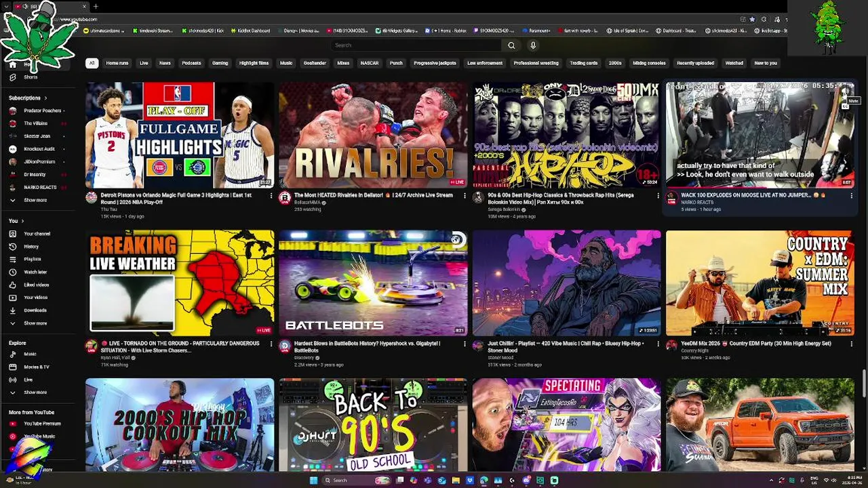The height and width of the screenshot is (488, 868).
Task: Play the Pistons vs Magic highlights thumbnail
Action: (x=180, y=135)
